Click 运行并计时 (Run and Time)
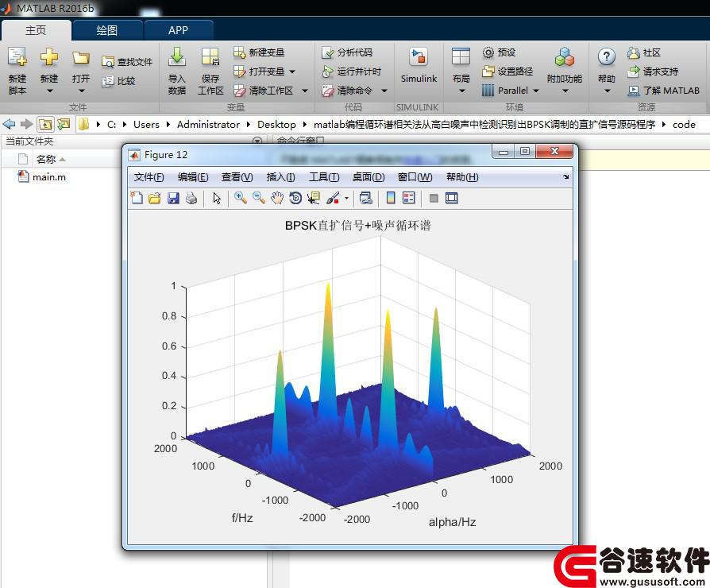 [x=351, y=72]
